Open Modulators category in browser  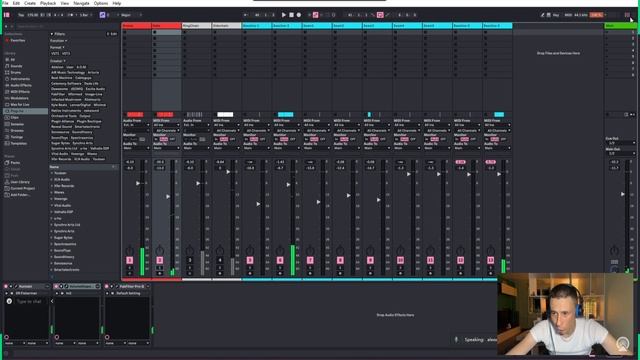(x=19, y=98)
